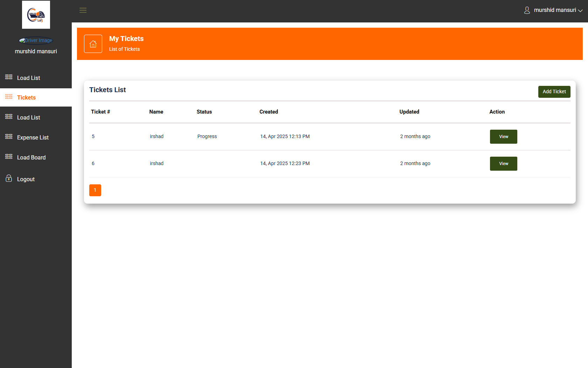
Task: Click the icon beside Load Board
Action: (x=9, y=157)
